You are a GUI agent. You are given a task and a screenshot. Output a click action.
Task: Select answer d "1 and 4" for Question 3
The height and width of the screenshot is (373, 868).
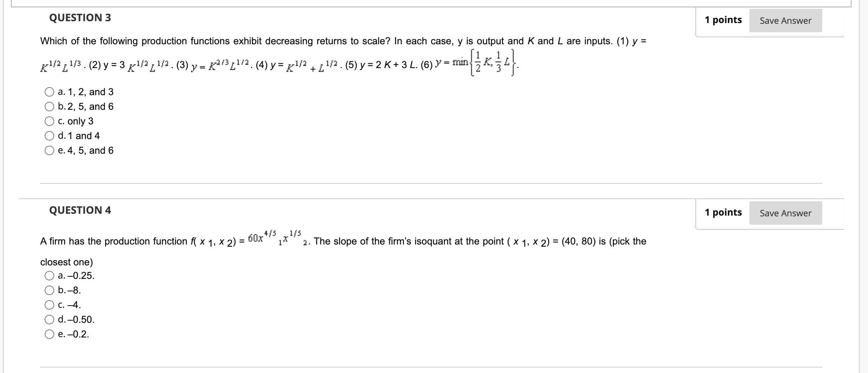49,136
